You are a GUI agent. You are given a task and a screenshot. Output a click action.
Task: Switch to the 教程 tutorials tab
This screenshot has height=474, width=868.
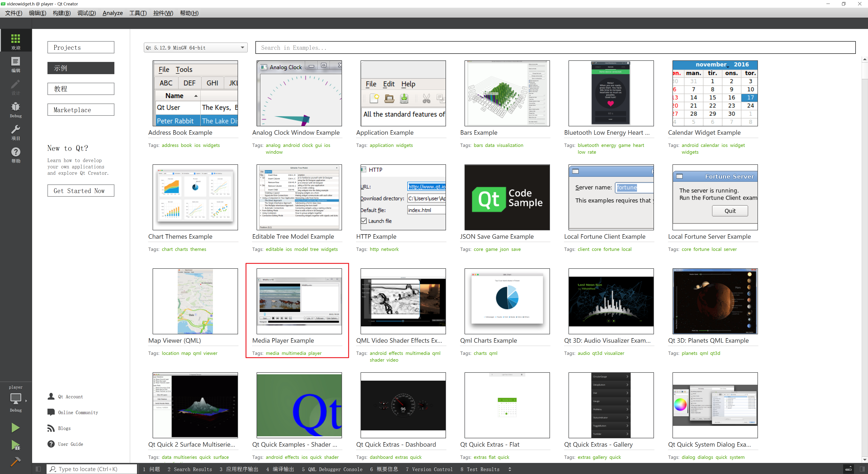coord(80,89)
